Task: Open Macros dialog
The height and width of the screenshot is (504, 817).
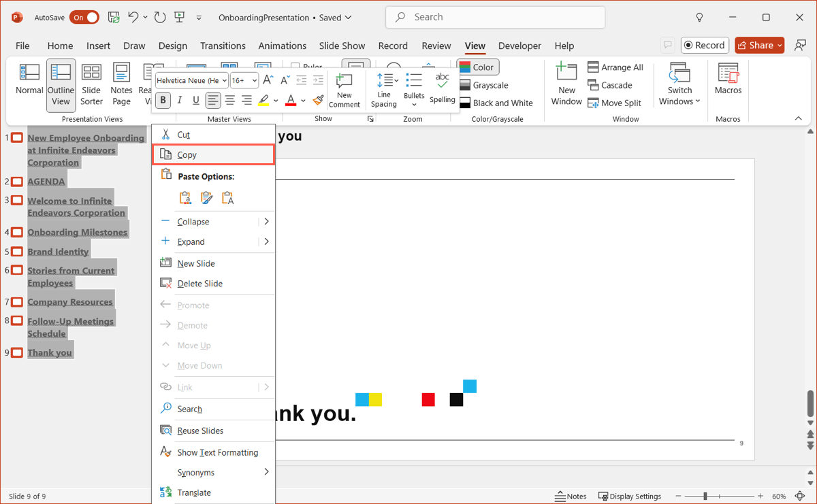Action: [728, 79]
